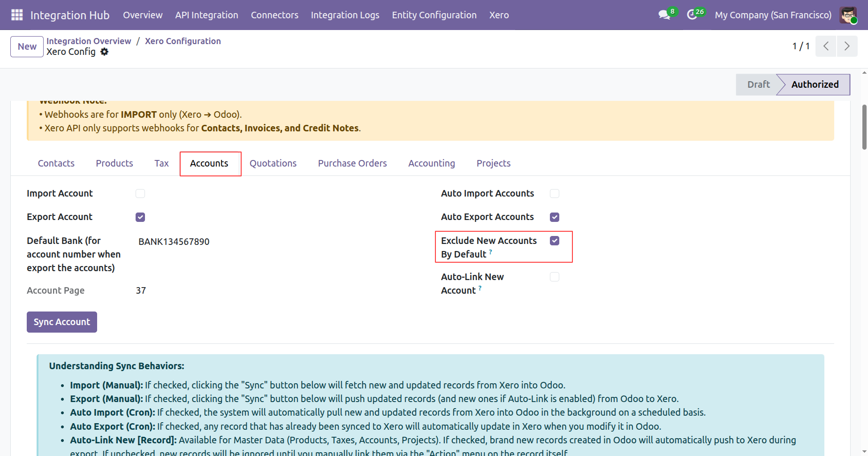
Task: Enable the Import Account checkbox
Action: pyautogui.click(x=140, y=193)
